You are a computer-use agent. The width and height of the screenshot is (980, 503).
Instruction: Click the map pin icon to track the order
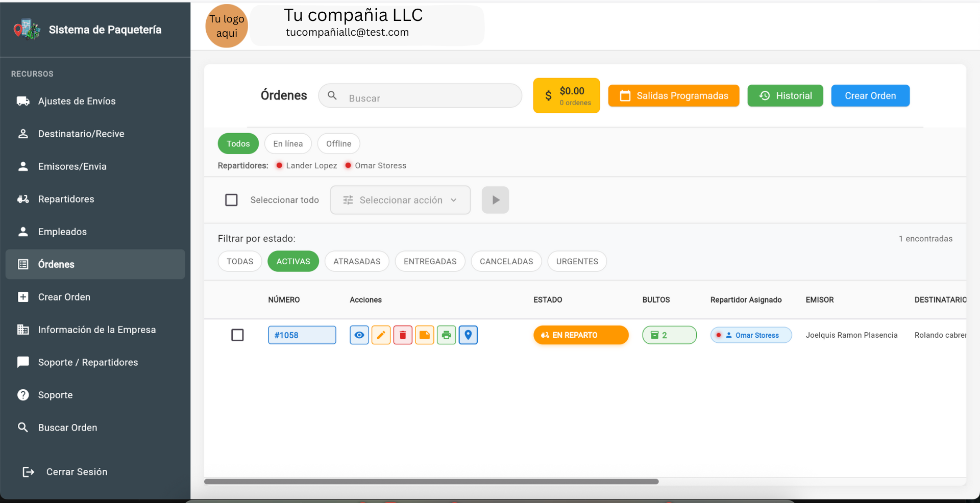point(469,335)
